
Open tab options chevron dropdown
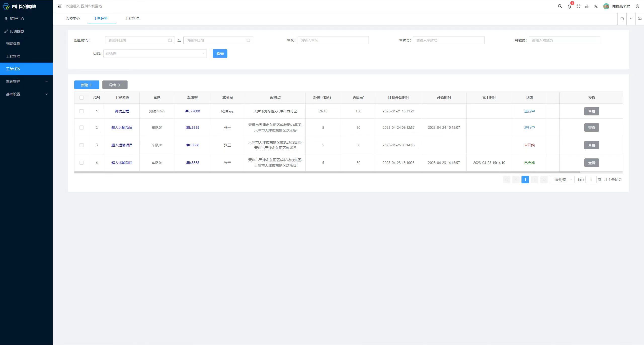click(631, 19)
